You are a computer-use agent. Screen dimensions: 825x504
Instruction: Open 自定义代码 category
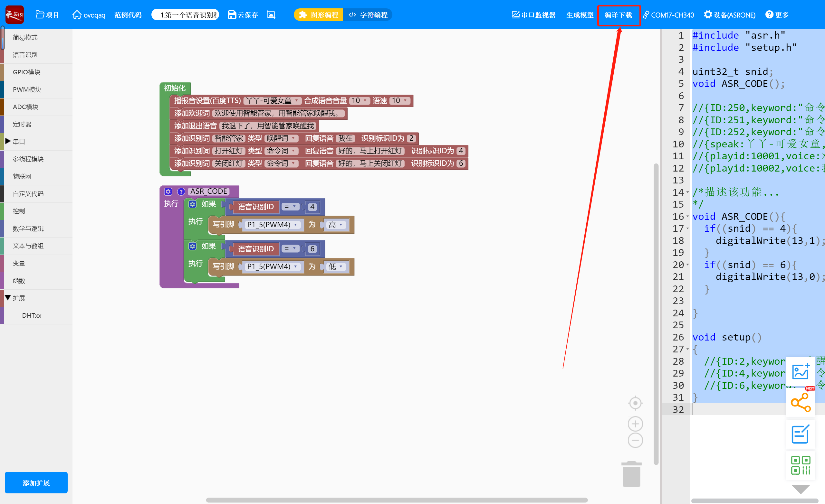36,194
